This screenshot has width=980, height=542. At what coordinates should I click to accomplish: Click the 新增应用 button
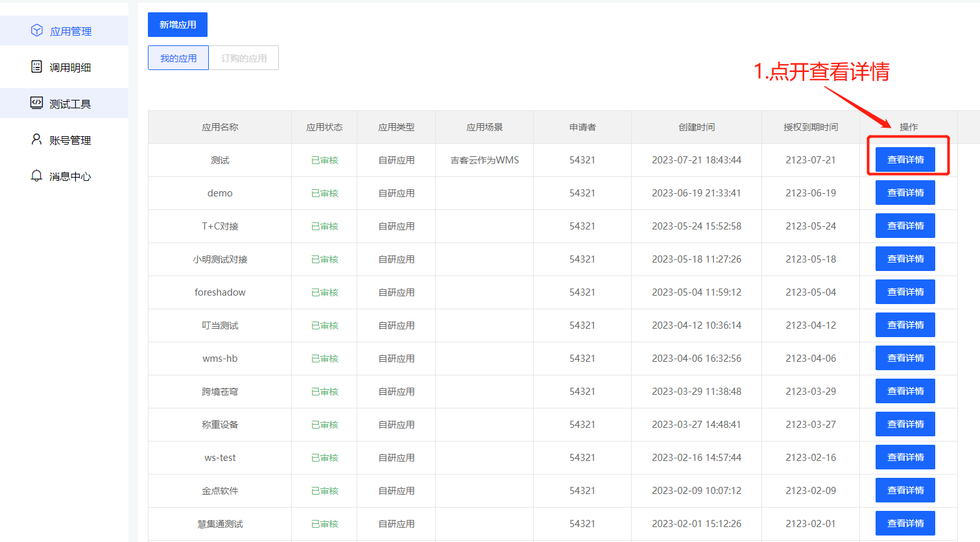[178, 25]
